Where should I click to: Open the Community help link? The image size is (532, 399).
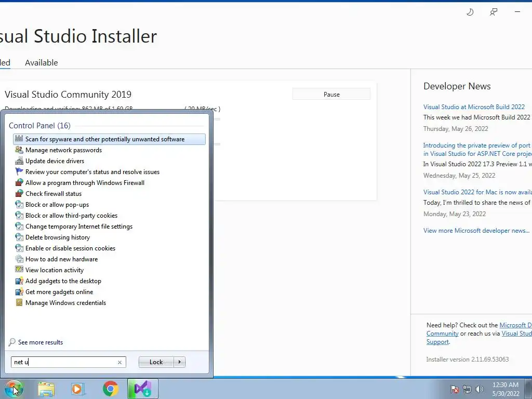(x=443, y=334)
